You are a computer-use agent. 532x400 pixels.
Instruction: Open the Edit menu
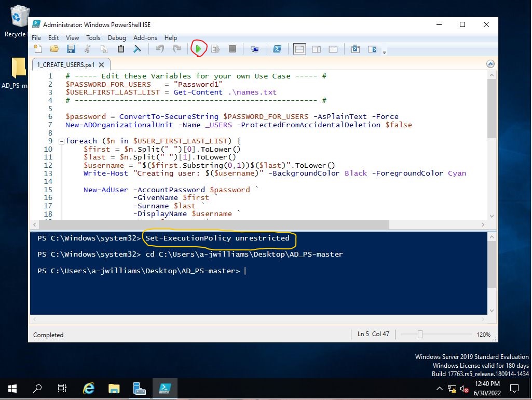click(53, 38)
